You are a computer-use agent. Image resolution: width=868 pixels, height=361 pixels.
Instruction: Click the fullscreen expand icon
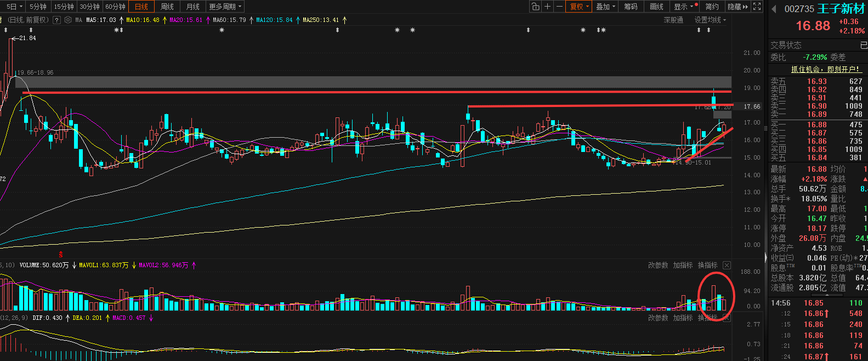pos(757,7)
